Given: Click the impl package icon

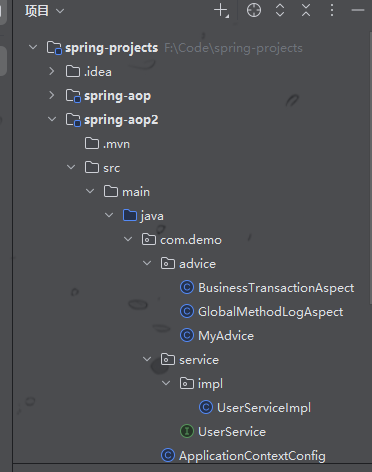Looking at the screenshot, I should point(187,383).
